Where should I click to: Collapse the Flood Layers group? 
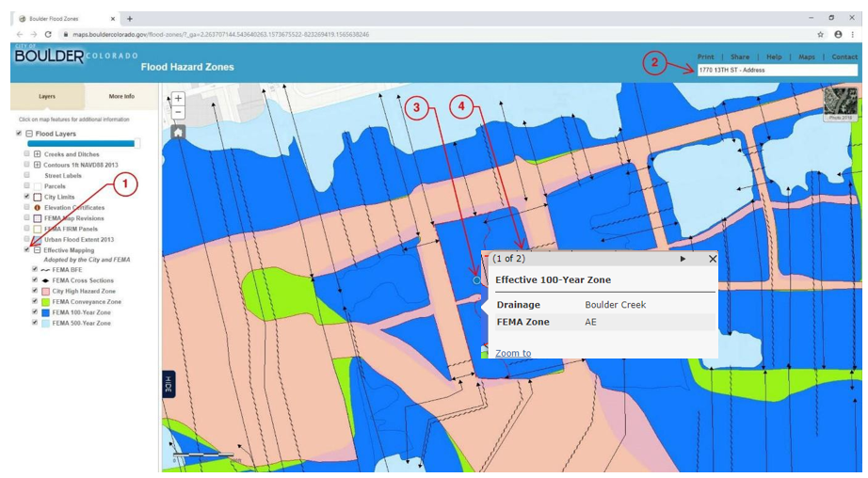pyautogui.click(x=29, y=134)
